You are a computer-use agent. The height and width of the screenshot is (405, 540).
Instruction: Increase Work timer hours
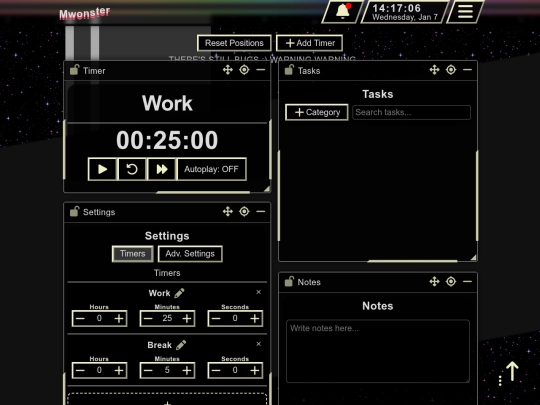point(119,319)
